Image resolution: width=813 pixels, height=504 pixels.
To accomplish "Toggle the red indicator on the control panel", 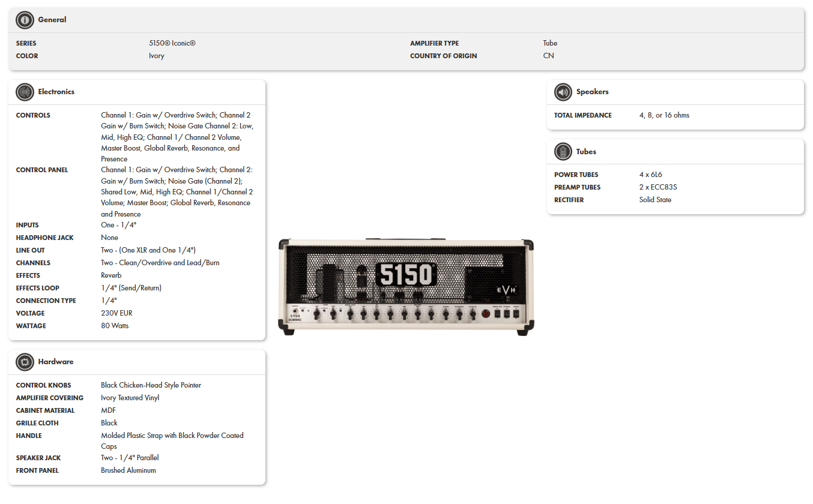I will click(x=485, y=313).
